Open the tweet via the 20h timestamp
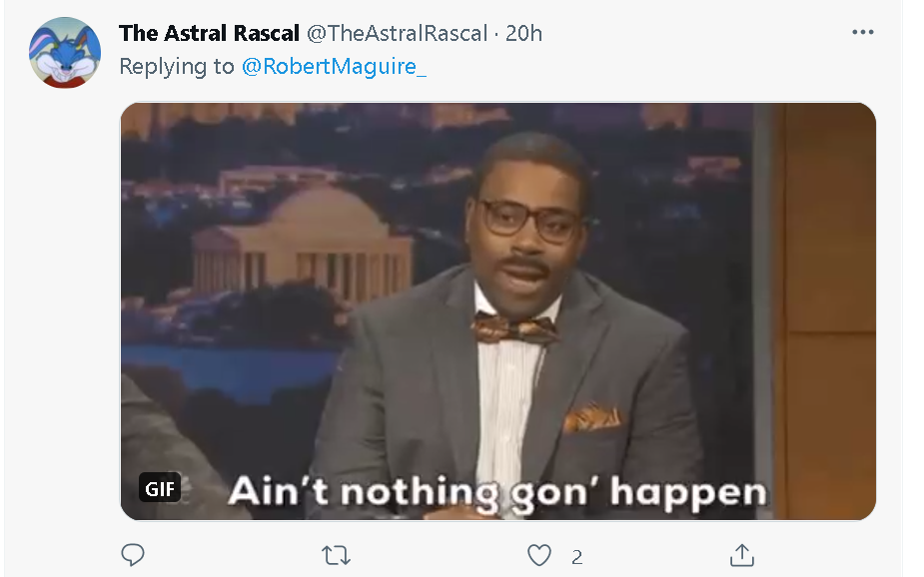 point(523,34)
